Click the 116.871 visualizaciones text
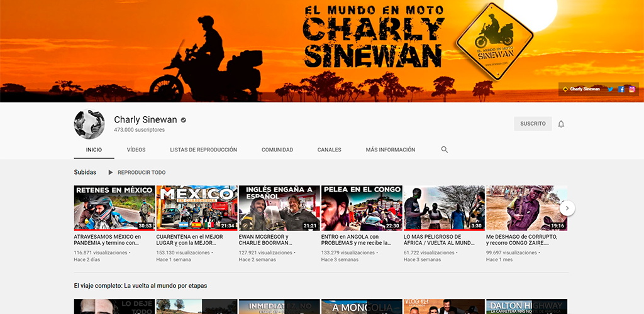The width and height of the screenshot is (644, 314). point(101,253)
